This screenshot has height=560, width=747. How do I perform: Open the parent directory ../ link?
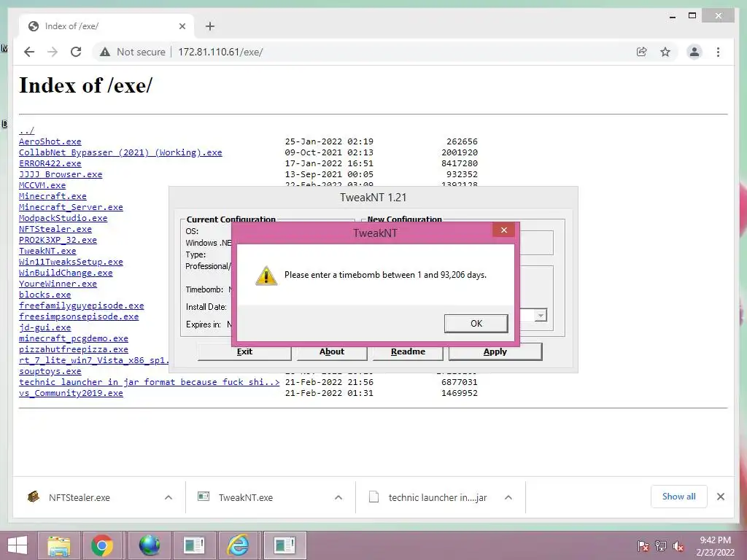[x=27, y=131]
